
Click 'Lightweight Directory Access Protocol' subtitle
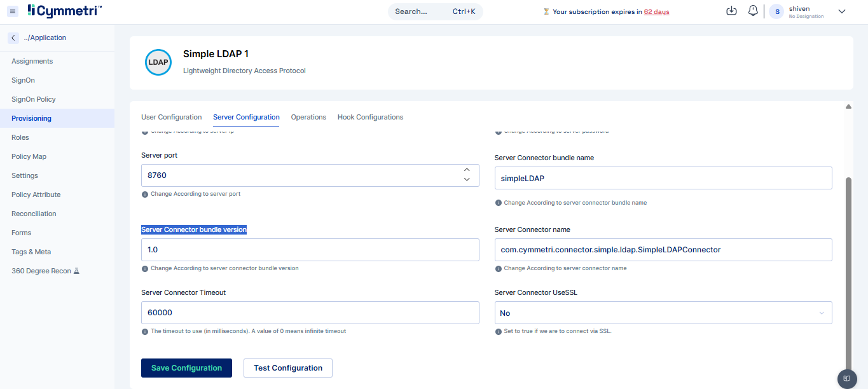point(244,71)
